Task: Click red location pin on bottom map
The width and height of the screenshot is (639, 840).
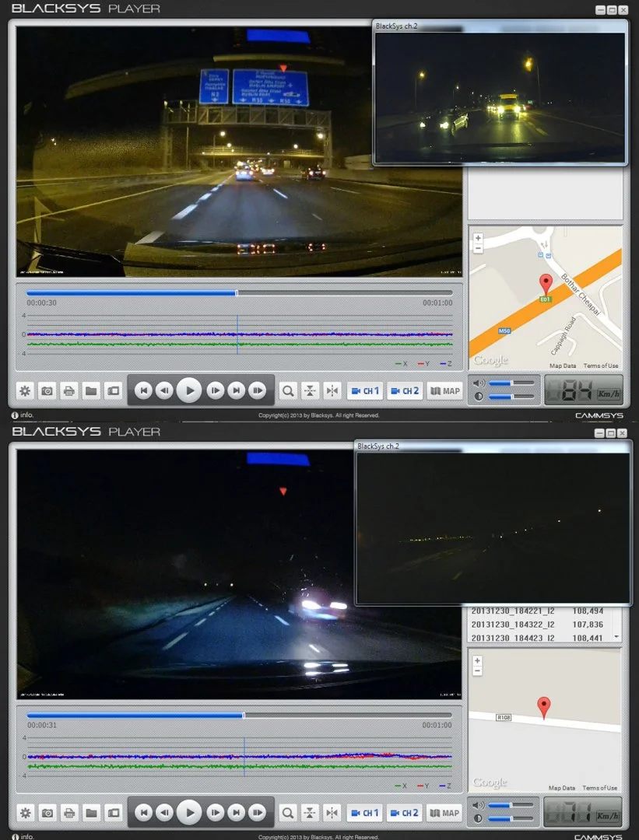Action: click(x=543, y=708)
